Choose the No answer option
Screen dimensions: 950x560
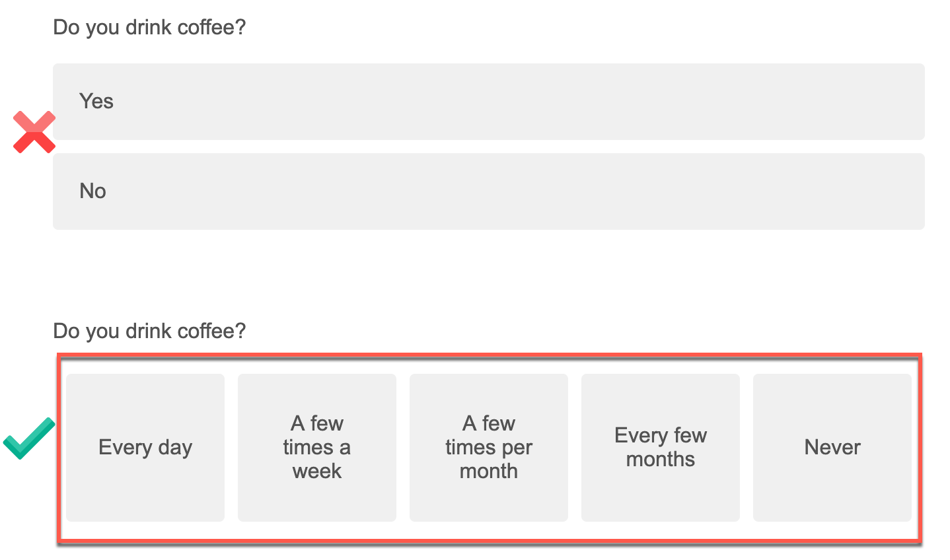click(x=488, y=192)
